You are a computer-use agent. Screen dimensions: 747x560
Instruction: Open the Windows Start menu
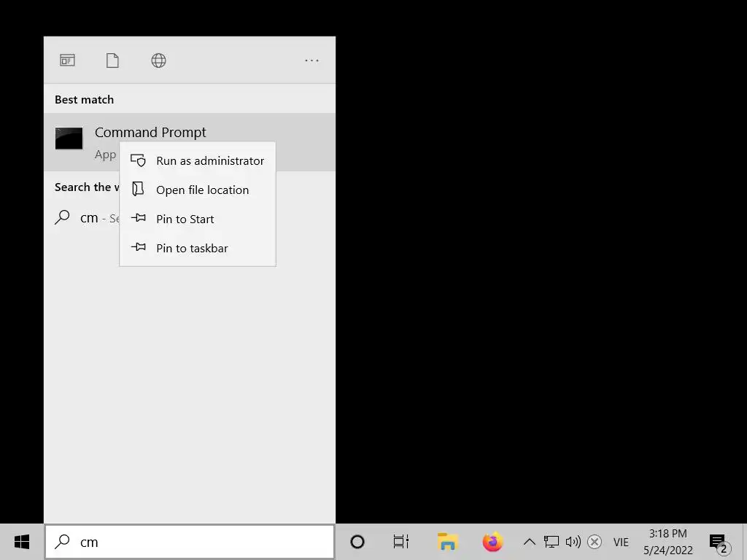pos(22,542)
